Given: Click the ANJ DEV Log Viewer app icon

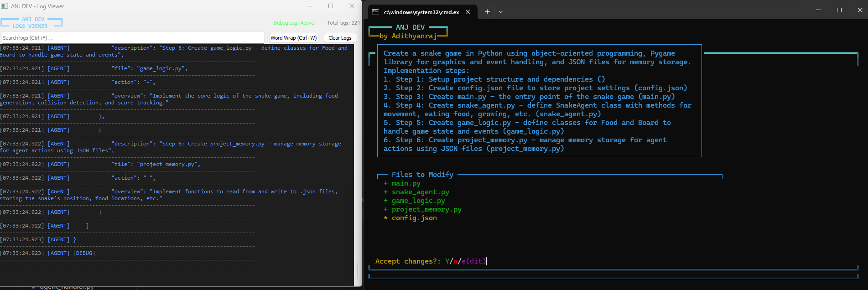Looking at the screenshot, I should tap(5, 6).
